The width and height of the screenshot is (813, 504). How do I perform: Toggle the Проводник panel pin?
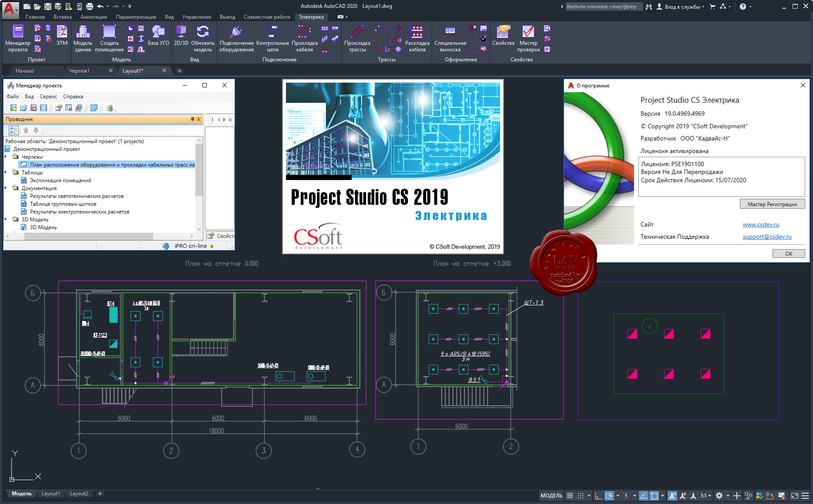tap(192, 119)
